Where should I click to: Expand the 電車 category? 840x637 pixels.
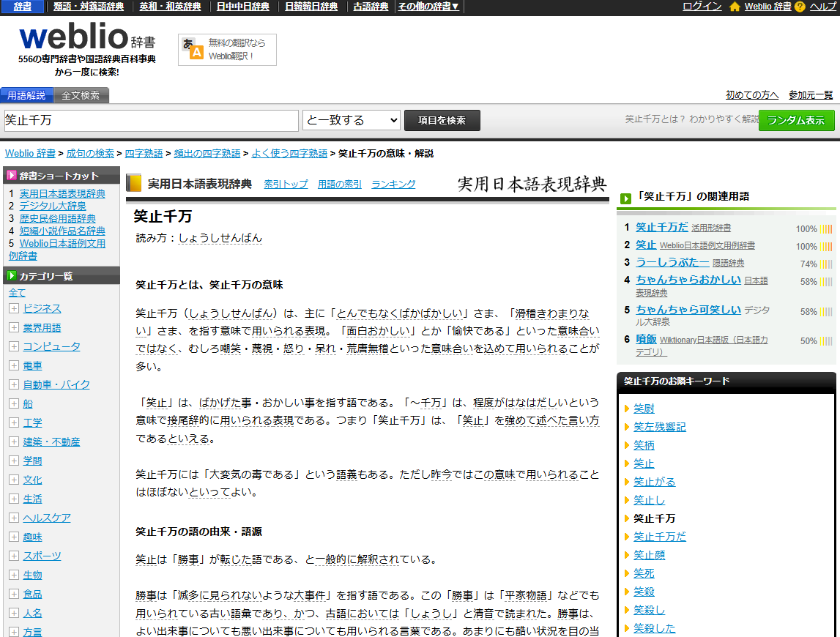14,365
